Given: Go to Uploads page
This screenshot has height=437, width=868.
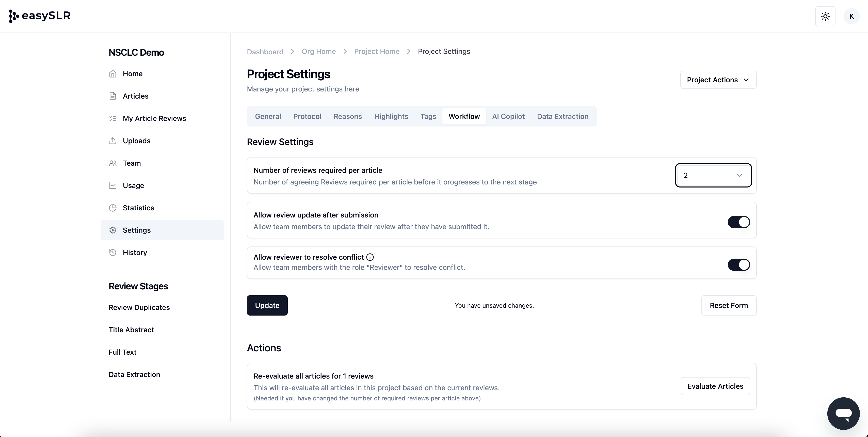Looking at the screenshot, I should (x=162, y=141).
